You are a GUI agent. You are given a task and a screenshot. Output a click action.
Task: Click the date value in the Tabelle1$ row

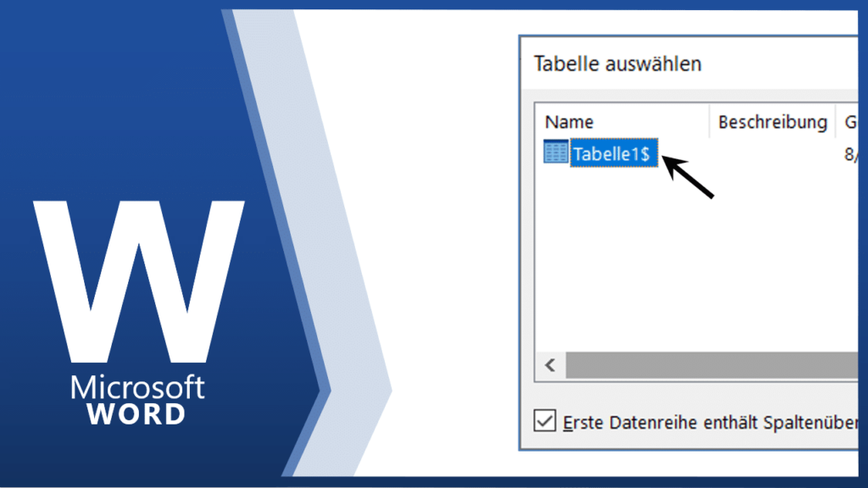pos(850,154)
